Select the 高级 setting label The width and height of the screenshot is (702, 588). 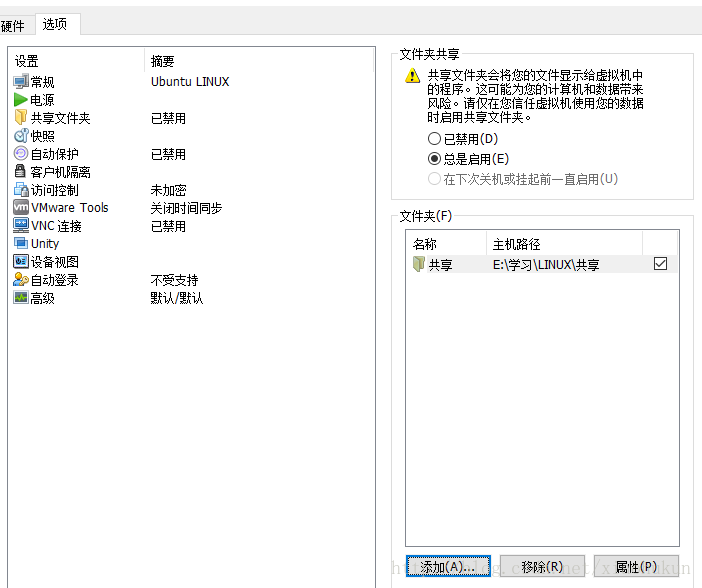(x=43, y=298)
